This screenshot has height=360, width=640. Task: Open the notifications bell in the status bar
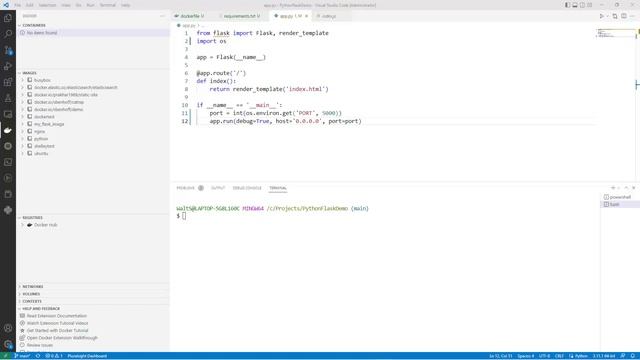pyautogui.click(x=632, y=356)
